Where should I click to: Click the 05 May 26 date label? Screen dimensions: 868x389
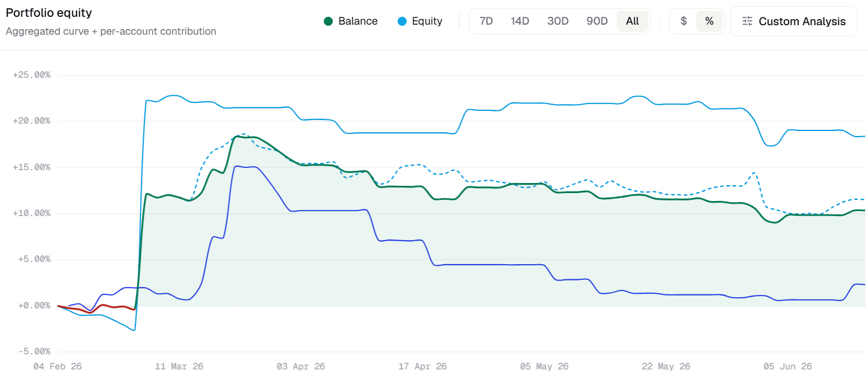[x=544, y=367]
